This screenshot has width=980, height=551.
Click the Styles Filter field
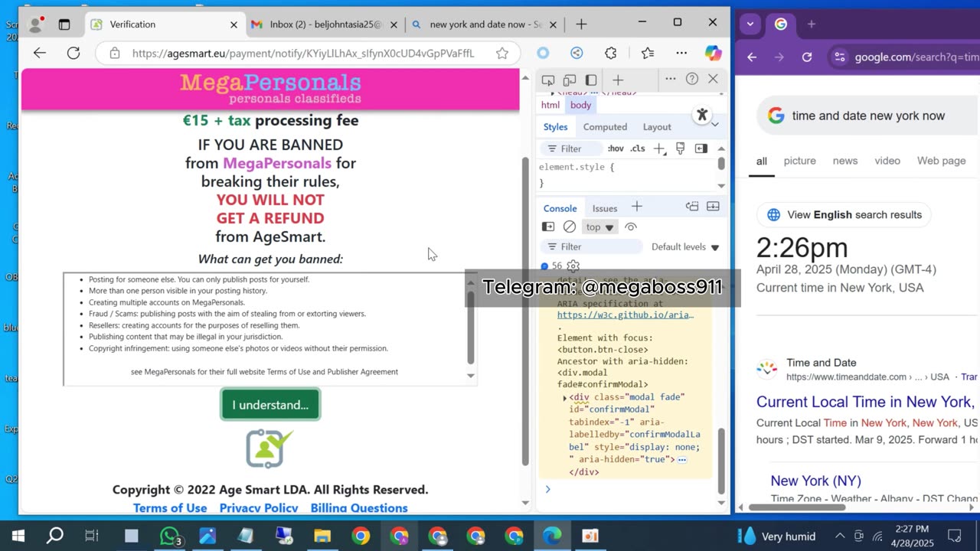(x=572, y=148)
